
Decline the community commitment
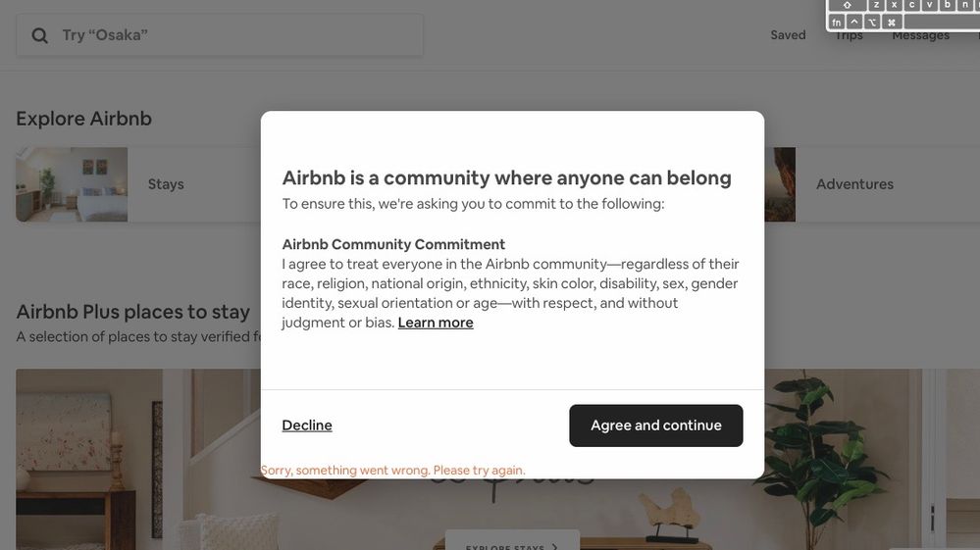point(307,425)
